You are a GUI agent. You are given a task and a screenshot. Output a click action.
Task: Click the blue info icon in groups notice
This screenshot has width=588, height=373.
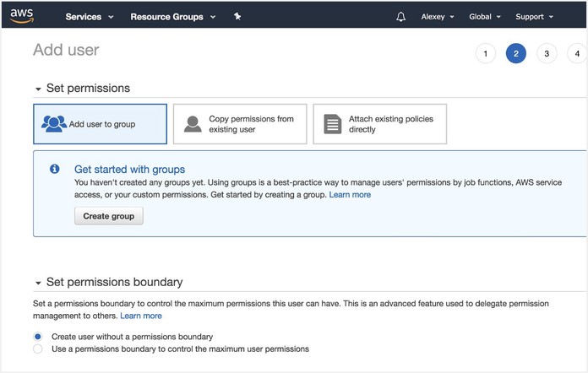(55, 170)
